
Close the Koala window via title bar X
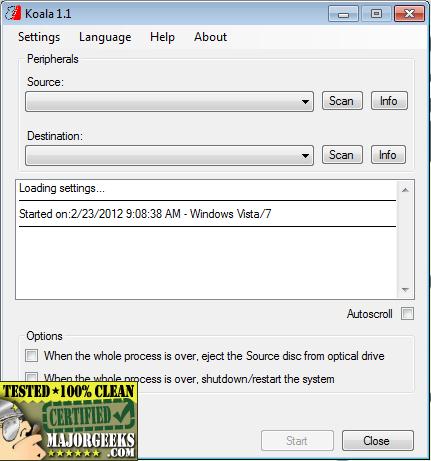point(409,14)
